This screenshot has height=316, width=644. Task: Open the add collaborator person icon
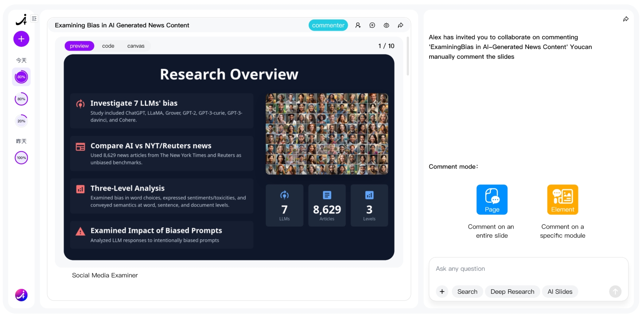[x=358, y=25]
